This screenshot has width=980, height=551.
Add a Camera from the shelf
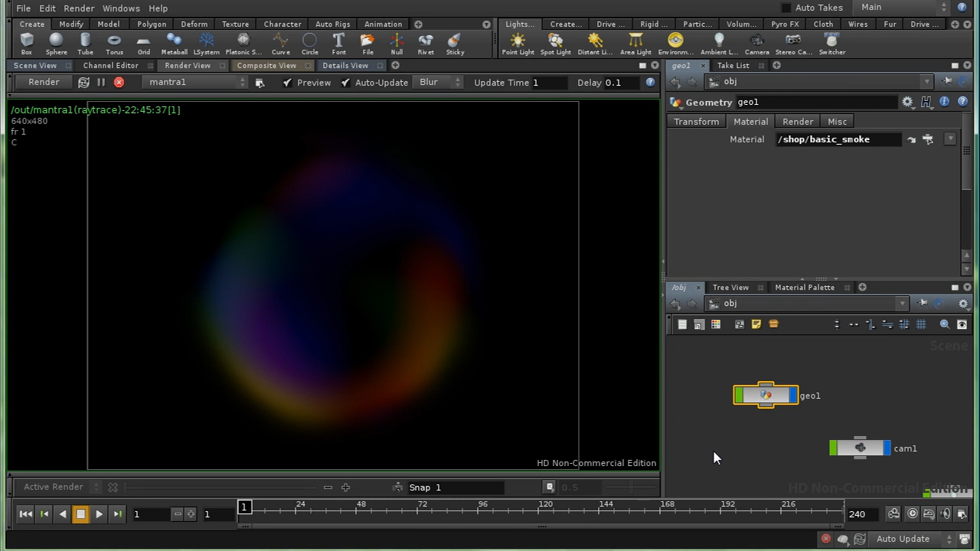coord(756,43)
